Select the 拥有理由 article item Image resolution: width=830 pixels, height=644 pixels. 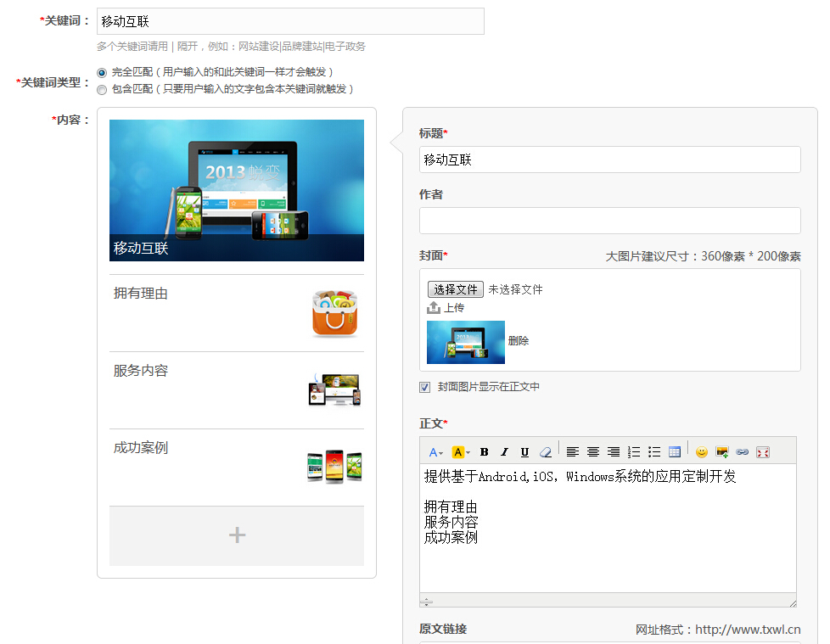click(236, 313)
